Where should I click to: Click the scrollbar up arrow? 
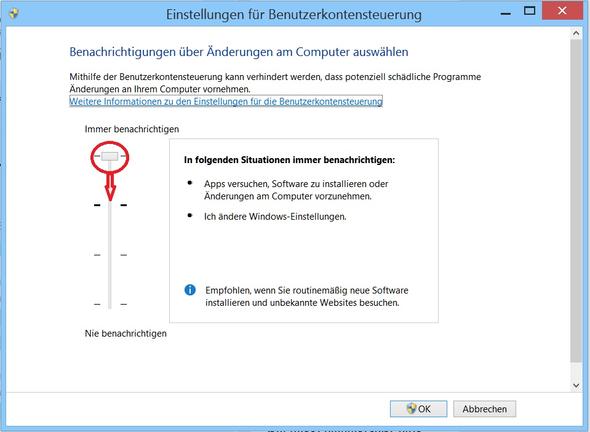(x=576, y=33)
